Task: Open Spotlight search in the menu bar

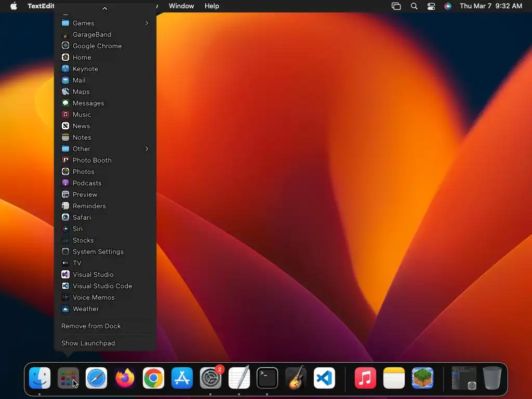Action: coord(414,6)
